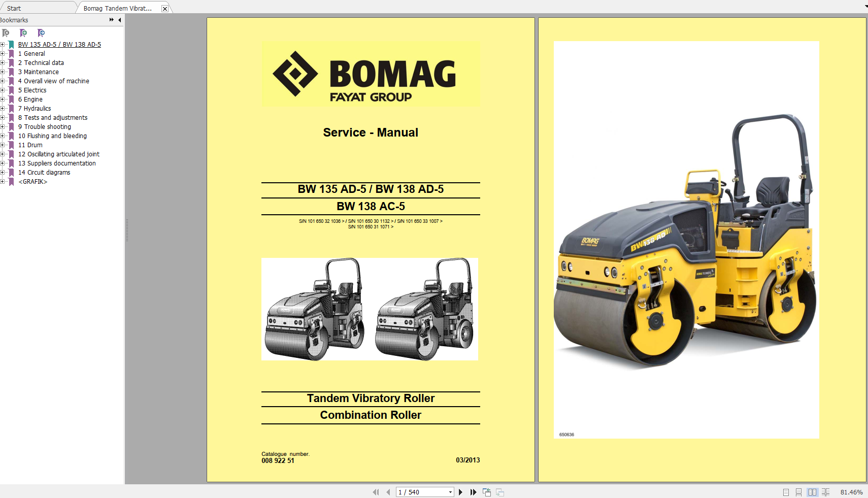The width and height of the screenshot is (868, 498).
Task: Close the Bomag Tandem Vibrat... tab
Action: [164, 9]
